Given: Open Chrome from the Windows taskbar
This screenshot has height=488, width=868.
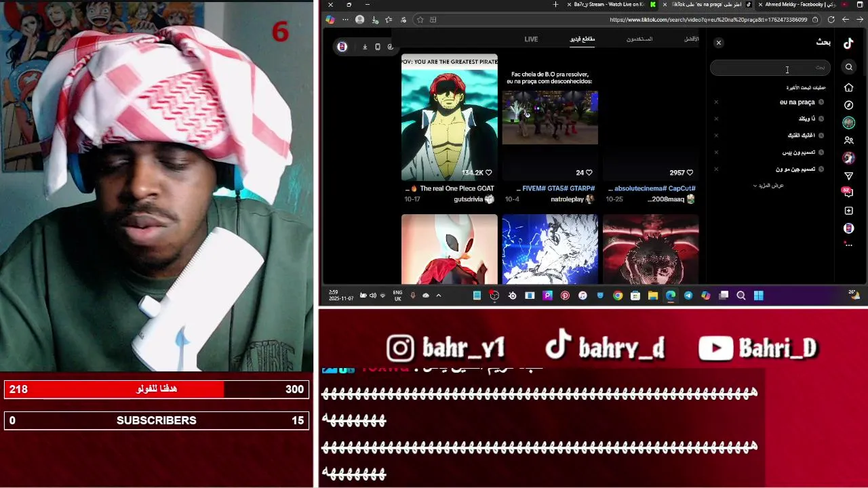Looking at the screenshot, I should coord(618,296).
